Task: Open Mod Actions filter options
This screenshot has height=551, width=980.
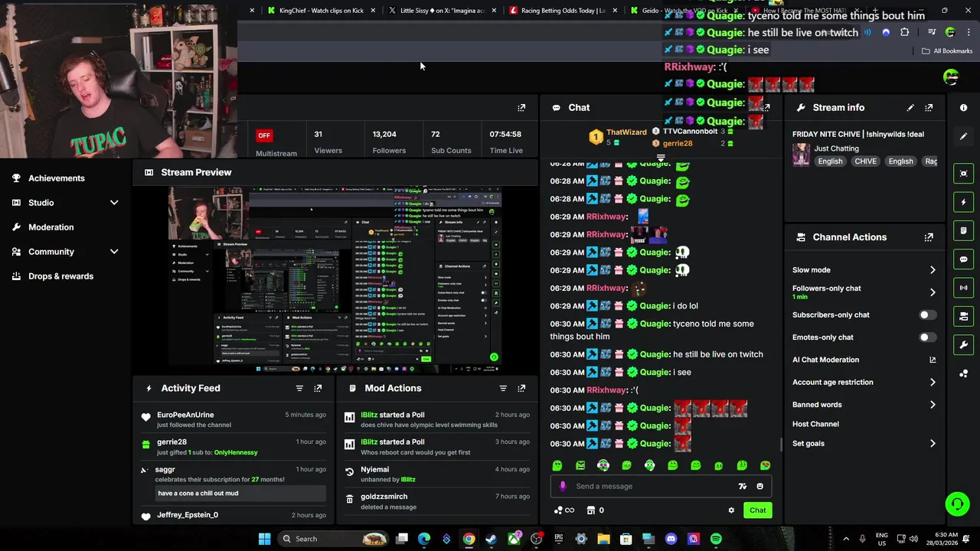Action: [503, 388]
